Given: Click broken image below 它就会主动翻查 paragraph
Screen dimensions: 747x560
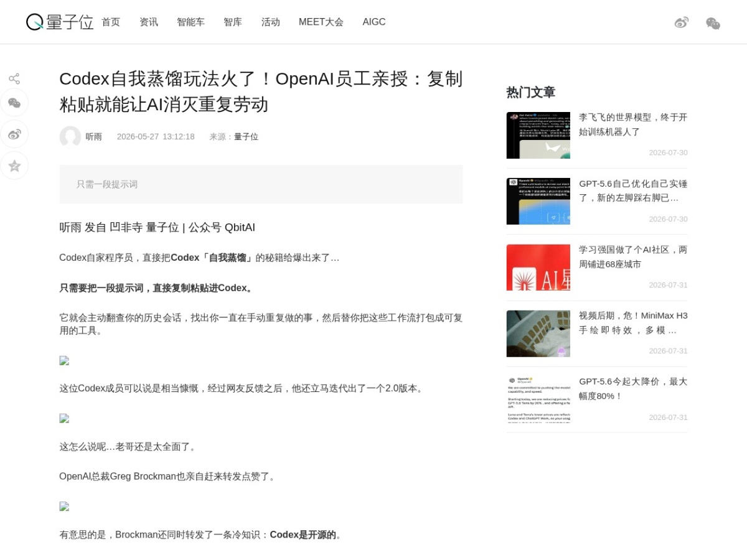Looking at the screenshot, I should pos(64,360).
